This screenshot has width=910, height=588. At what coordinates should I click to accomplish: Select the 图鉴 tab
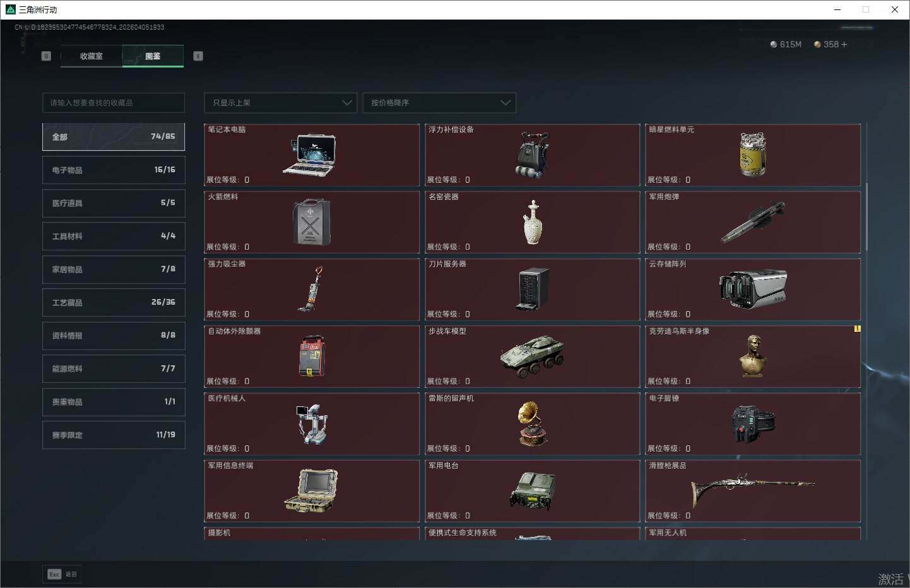153,56
